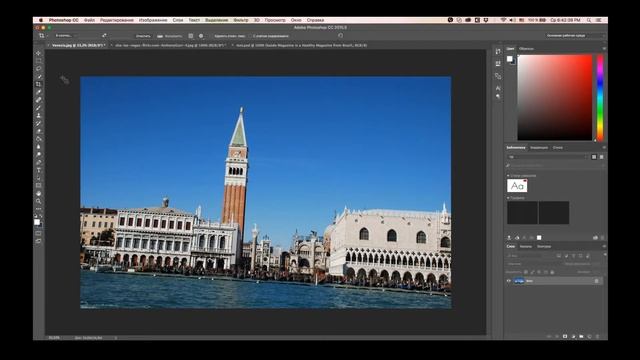Open the library selection dropdown
This screenshot has height=360, width=640.
point(547,157)
